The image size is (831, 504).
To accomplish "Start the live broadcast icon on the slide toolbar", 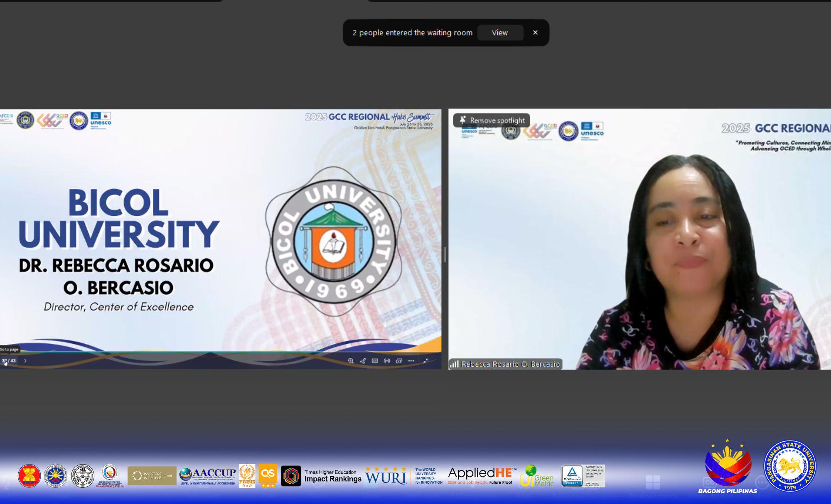I will click(x=387, y=361).
